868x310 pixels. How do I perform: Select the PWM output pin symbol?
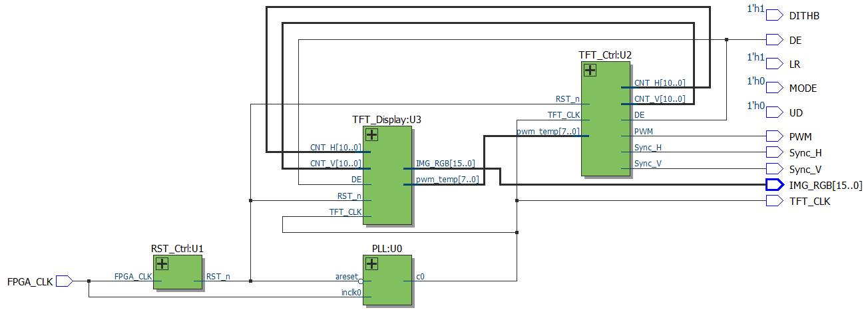[x=774, y=136]
